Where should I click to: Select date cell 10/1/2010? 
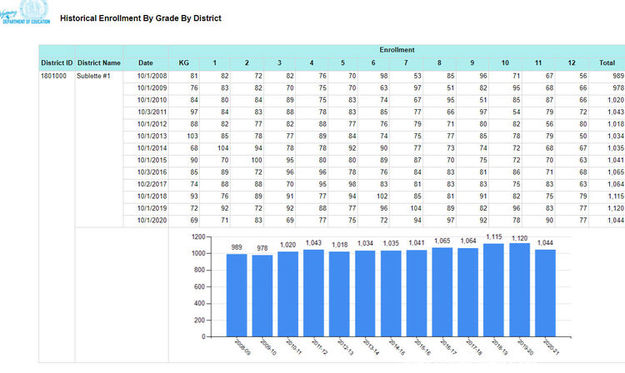click(152, 100)
